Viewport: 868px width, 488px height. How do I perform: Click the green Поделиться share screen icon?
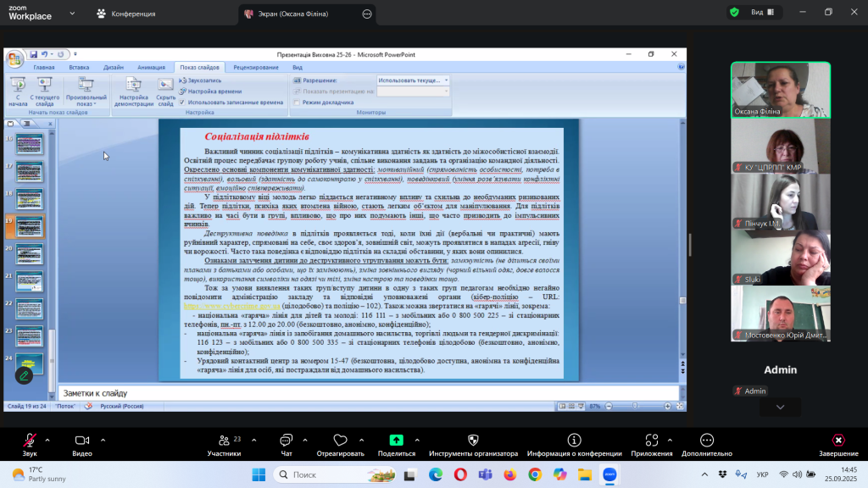(396, 440)
